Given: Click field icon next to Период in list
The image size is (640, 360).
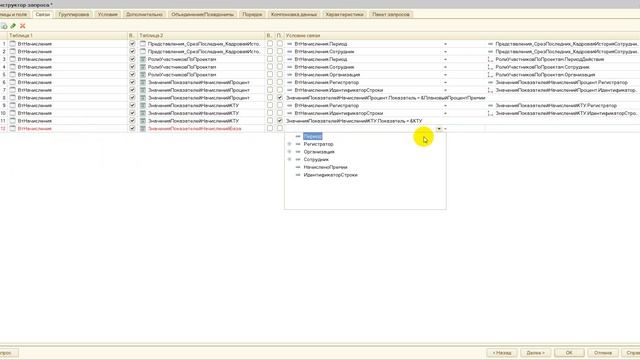Looking at the screenshot, I should [298, 136].
